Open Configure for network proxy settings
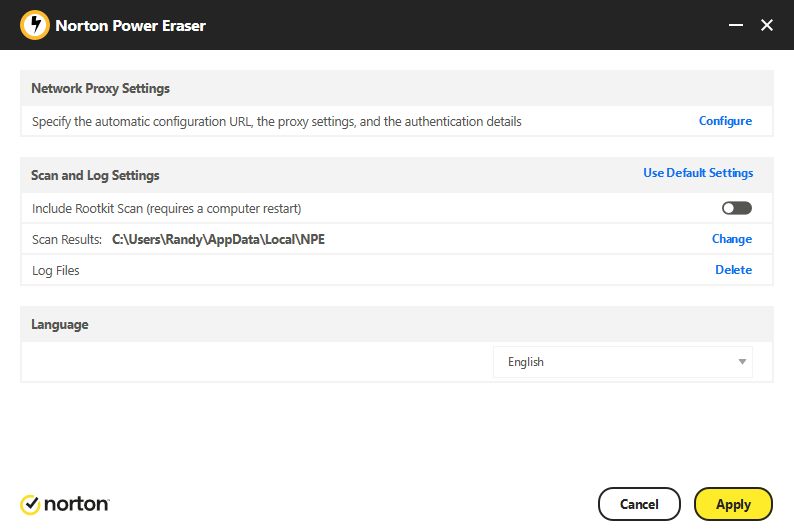Viewport: 794px width, 530px height. click(725, 121)
